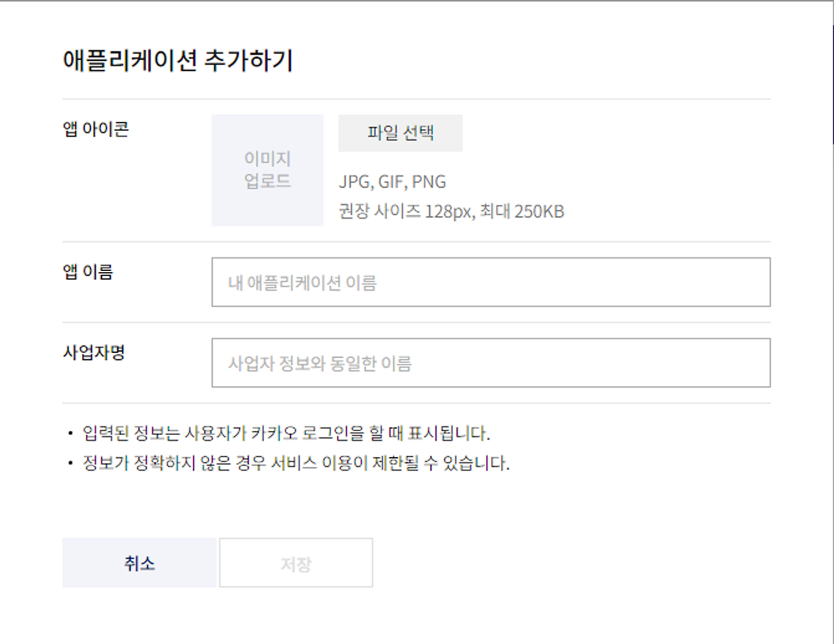834x644 pixels.
Task: Click the 이미지 업로드 icon placeholder
Action: point(267,170)
